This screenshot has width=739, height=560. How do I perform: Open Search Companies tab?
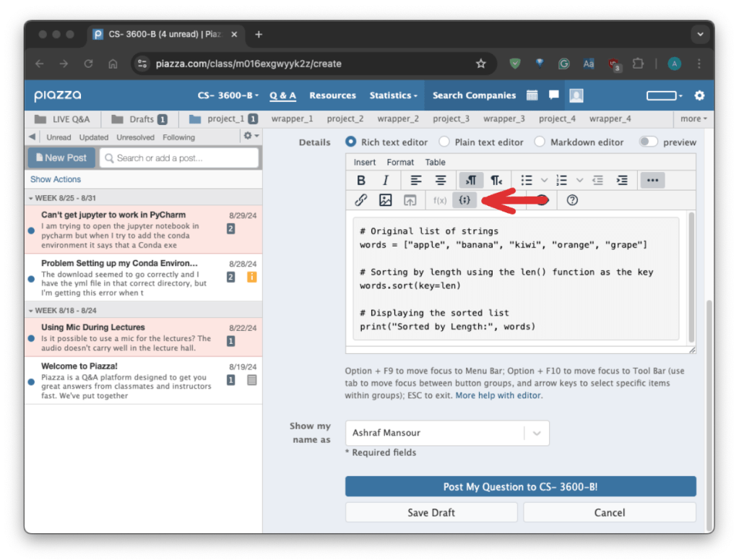click(474, 95)
